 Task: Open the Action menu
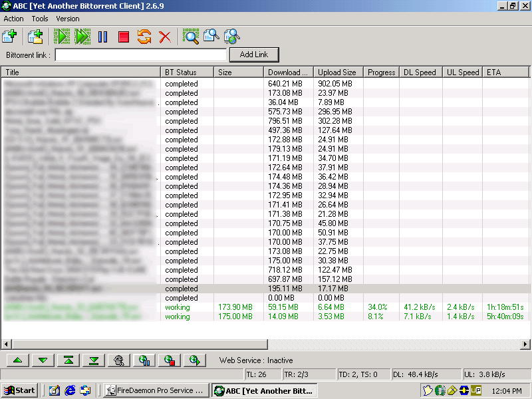[13, 19]
